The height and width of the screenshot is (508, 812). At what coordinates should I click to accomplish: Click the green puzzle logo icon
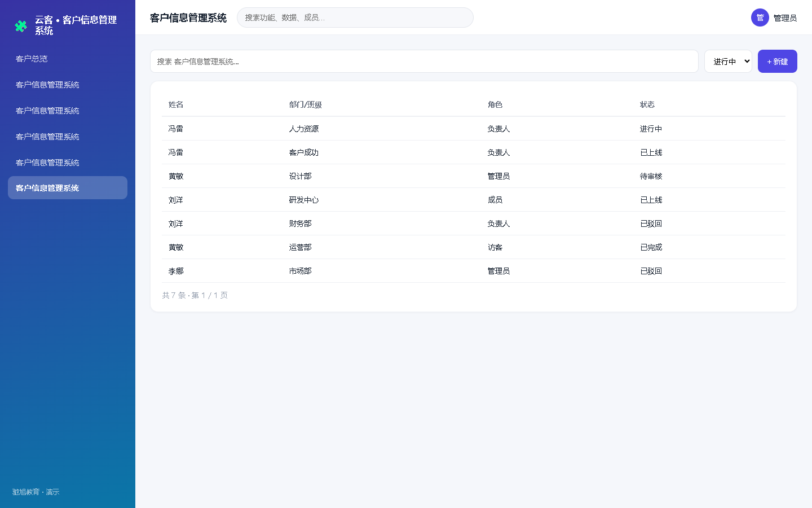[21, 26]
